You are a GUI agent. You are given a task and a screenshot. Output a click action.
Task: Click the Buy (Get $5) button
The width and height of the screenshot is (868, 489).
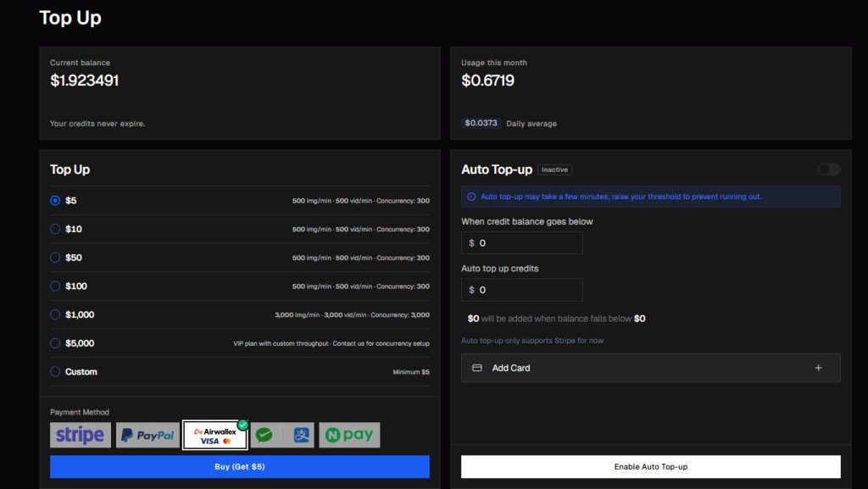pos(240,467)
